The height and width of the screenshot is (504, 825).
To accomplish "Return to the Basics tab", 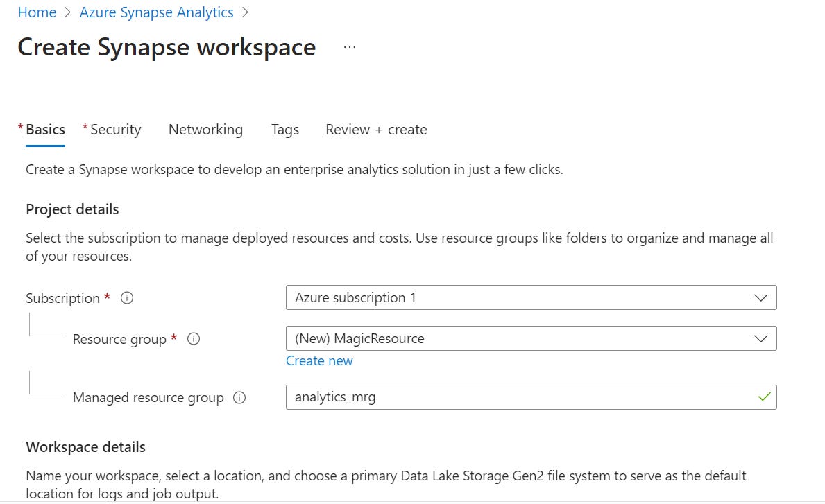I will pos(44,129).
